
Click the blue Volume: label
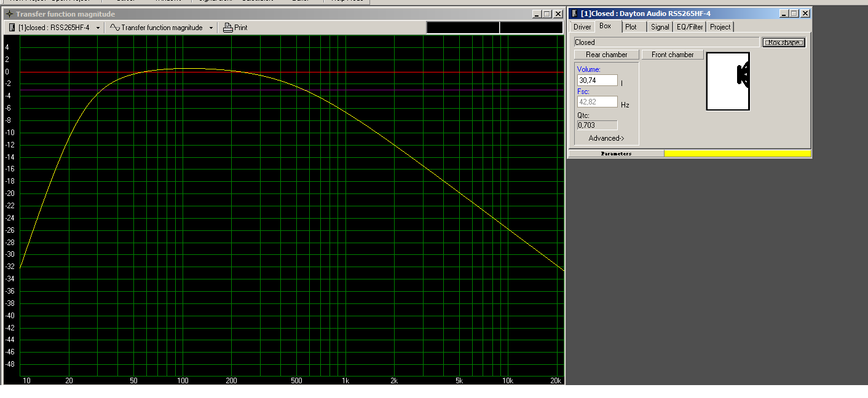click(589, 69)
